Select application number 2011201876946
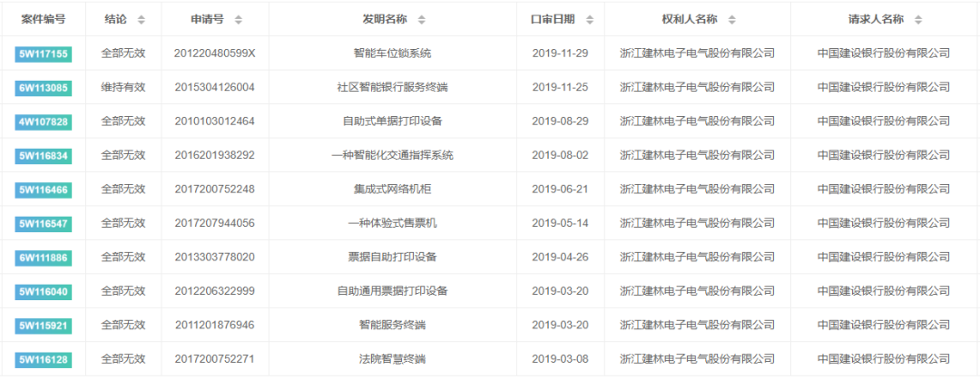This screenshot has width=980, height=380. pos(215,325)
